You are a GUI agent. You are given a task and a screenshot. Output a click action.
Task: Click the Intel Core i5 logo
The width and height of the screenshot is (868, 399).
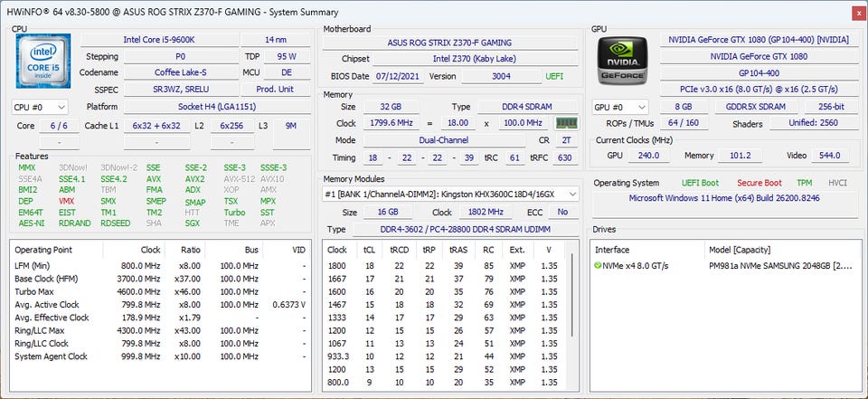(x=43, y=61)
